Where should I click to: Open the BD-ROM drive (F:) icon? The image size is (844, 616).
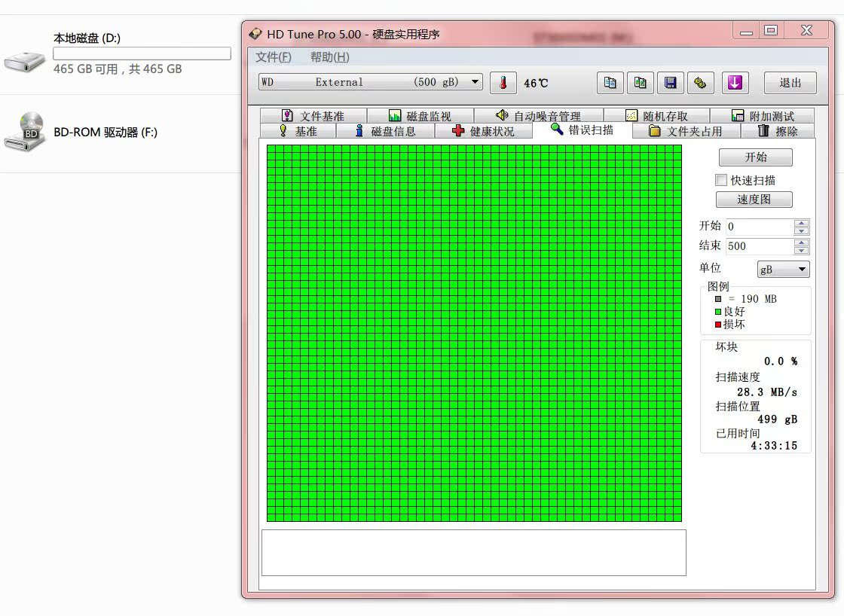pos(25,133)
